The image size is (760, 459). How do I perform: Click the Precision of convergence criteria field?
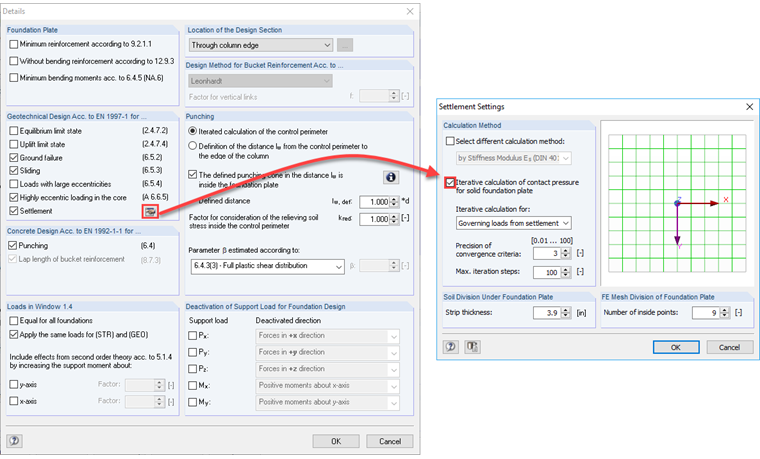tap(547, 253)
